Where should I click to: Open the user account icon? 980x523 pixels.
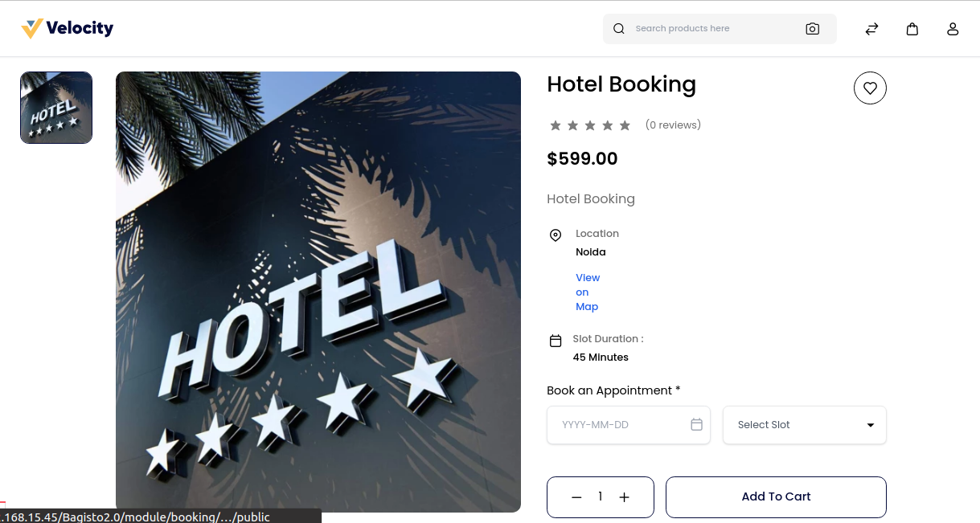pos(953,29)
